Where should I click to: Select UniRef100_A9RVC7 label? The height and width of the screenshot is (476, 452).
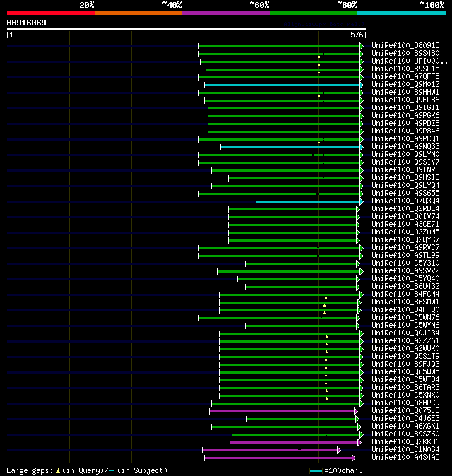click(405, 247)
